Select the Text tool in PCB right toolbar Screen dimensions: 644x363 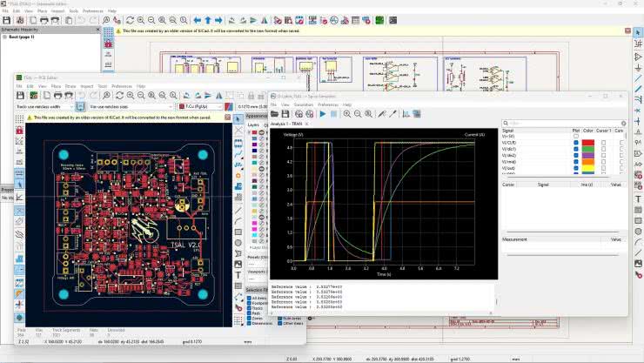[x=238, y=275]
